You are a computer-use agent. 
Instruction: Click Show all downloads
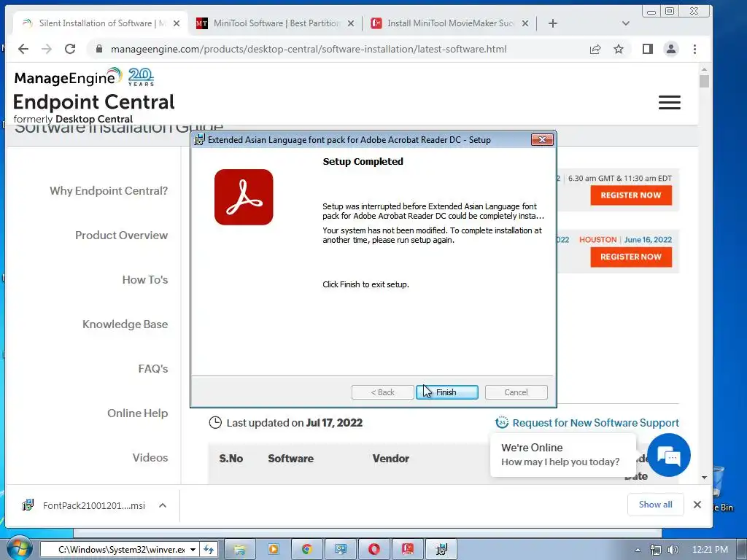click(x=656, y=505)
